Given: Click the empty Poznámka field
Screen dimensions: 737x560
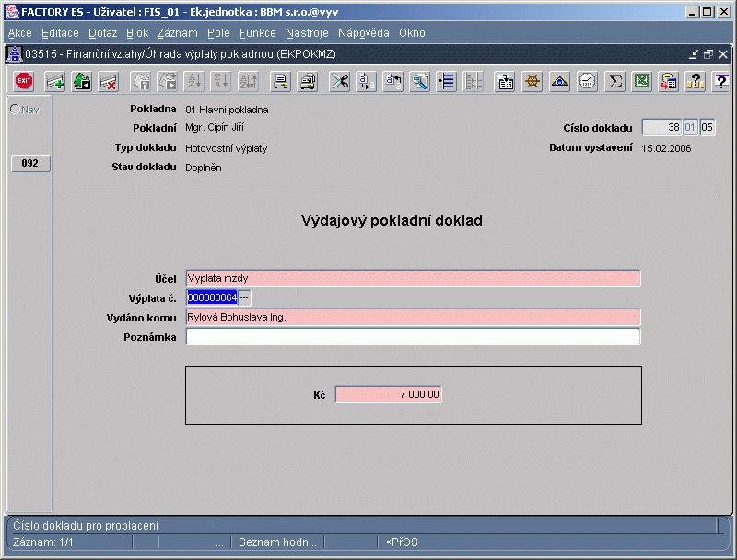Looking at the screenshot, I should (x=413, y=336).
